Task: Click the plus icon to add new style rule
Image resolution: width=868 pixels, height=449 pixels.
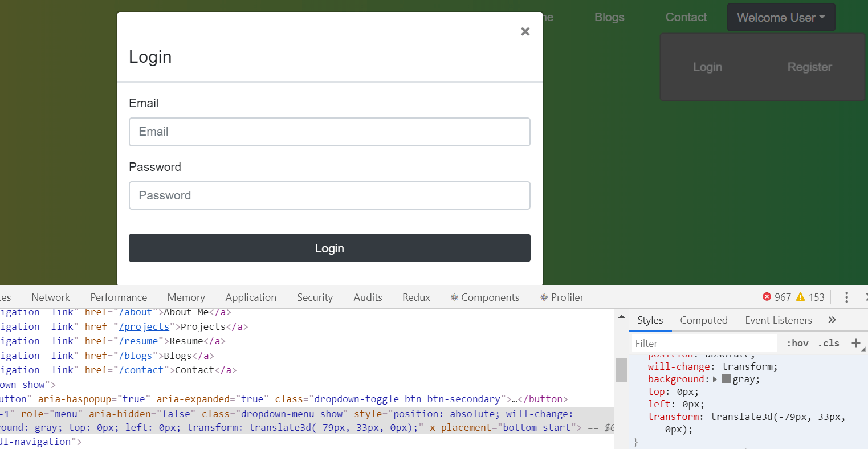Action: tap(857, 342)
